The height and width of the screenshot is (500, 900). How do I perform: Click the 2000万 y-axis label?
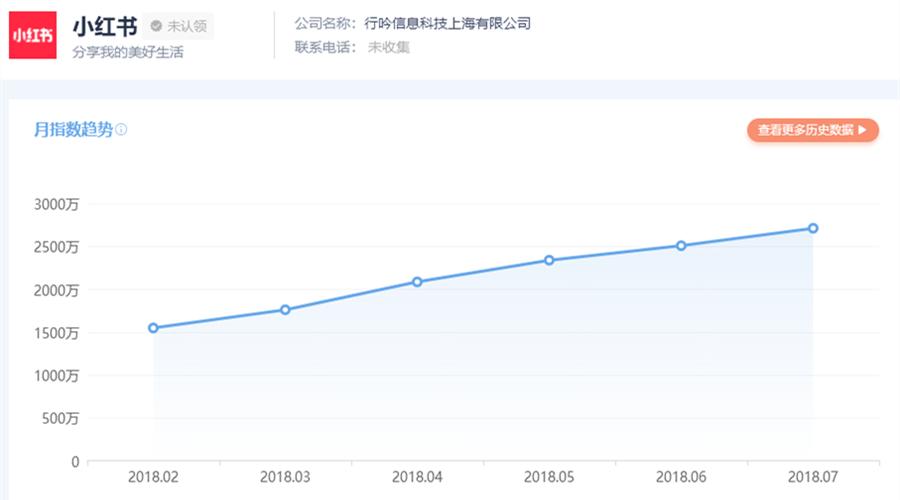[x=56, y=290]
